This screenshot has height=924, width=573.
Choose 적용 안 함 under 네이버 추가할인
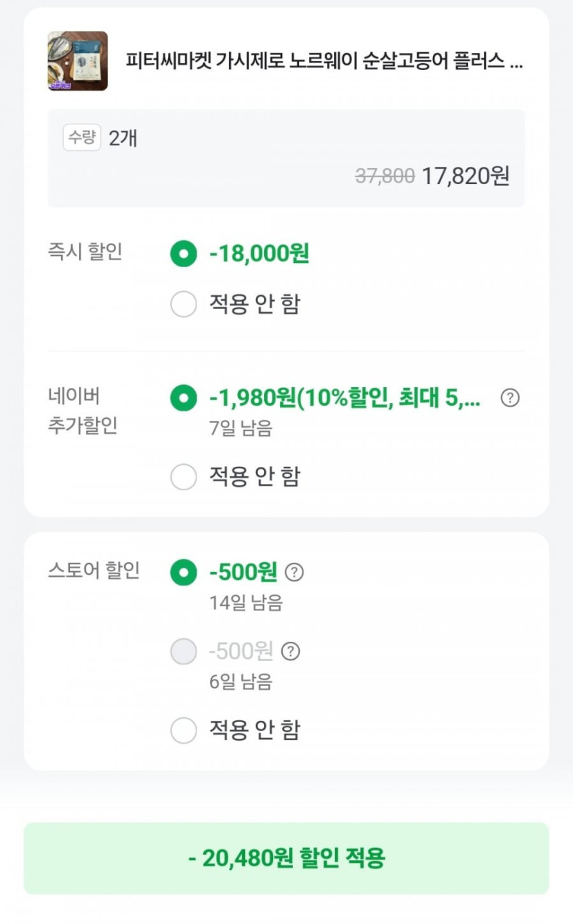point(183,476)
